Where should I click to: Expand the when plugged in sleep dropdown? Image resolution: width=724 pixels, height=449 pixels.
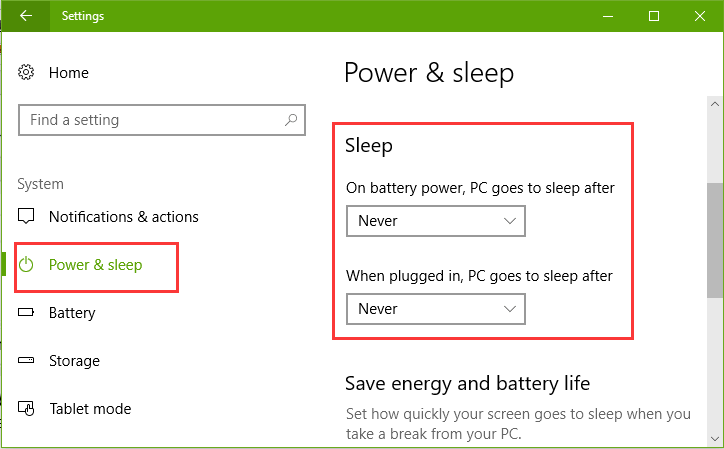[x=435, y=309]
